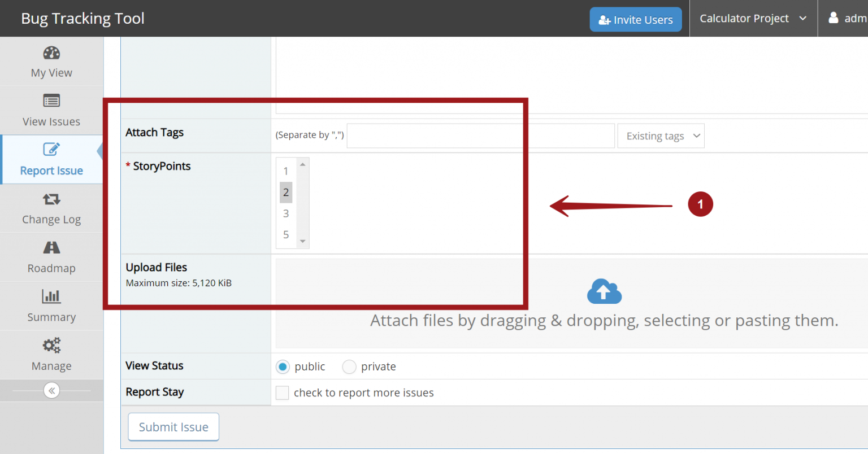868x454 pixels.
Task: Open the Manage settings section
Action: pos(51,355)
